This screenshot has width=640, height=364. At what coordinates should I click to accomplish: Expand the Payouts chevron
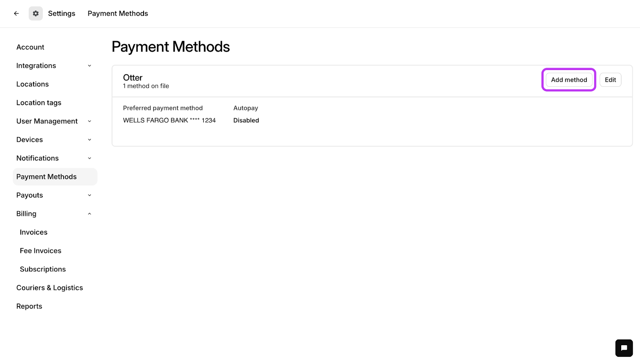pos(90,195)
